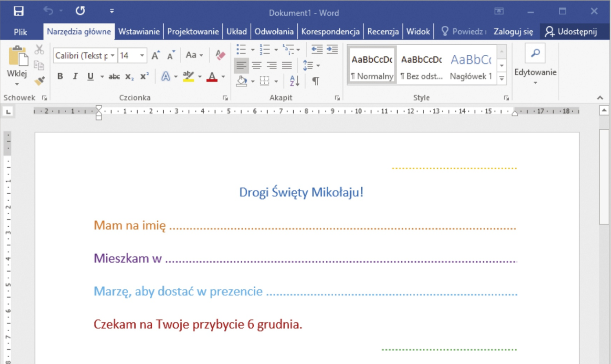Show paragraph marks with pilcrow icon
The height and width of the screenshot is (364, 611).
[315, 81]
